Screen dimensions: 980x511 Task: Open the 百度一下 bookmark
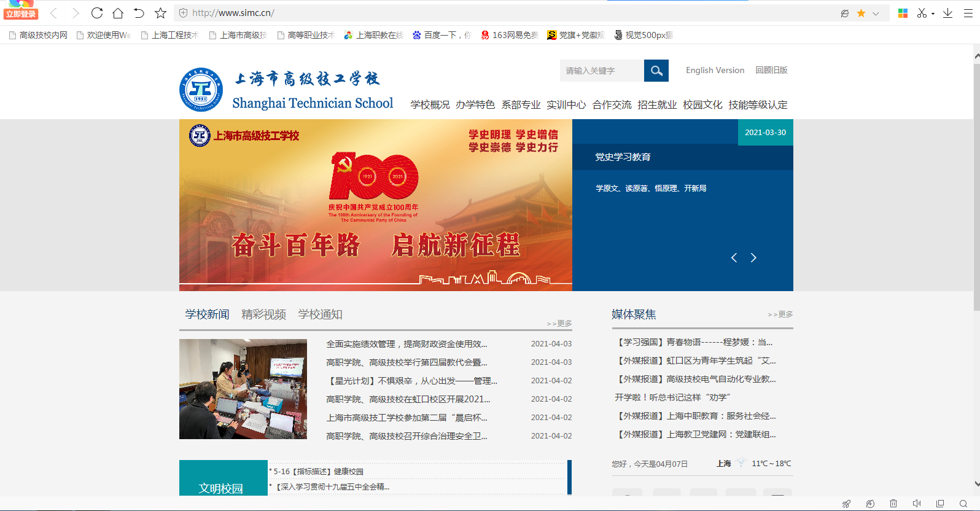click(441, 35)
